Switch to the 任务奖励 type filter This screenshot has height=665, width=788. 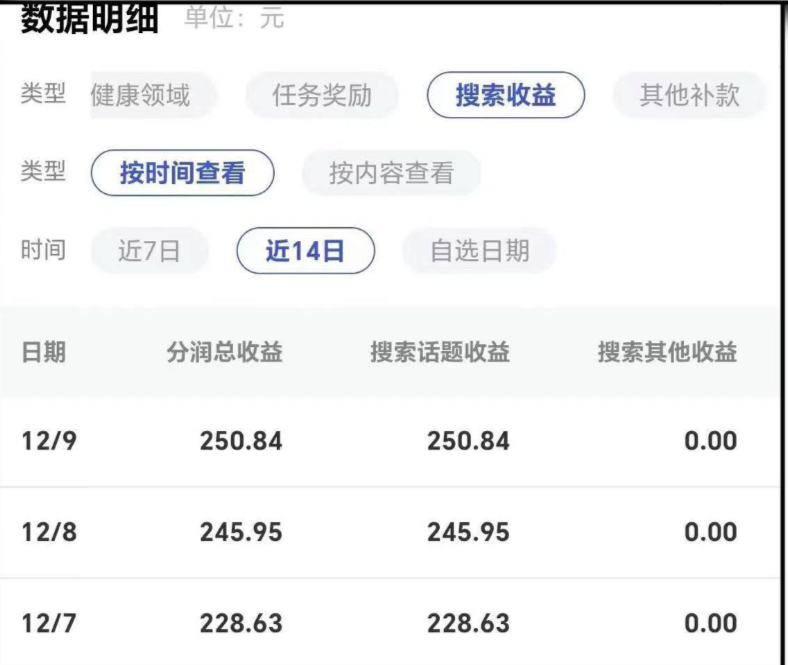click(321, 96)
